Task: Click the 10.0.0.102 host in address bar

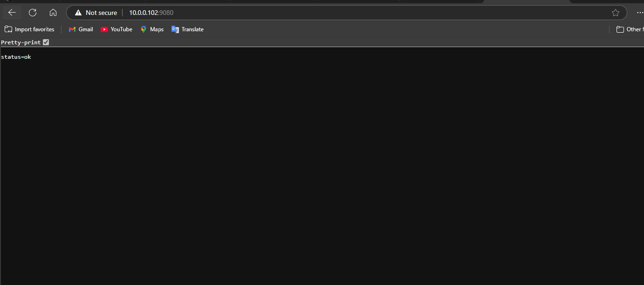Action: (144, 13)
